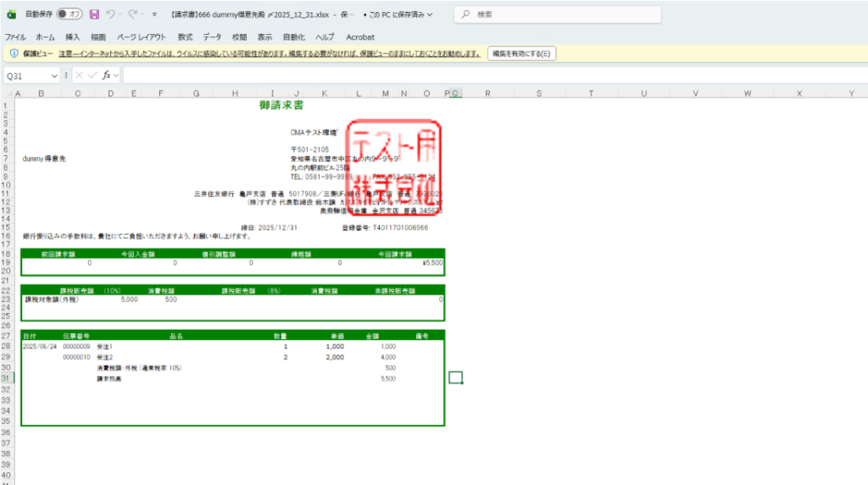Click the Save floppy disk icon
Screen dimensions: 868x485
pos(94,14)
